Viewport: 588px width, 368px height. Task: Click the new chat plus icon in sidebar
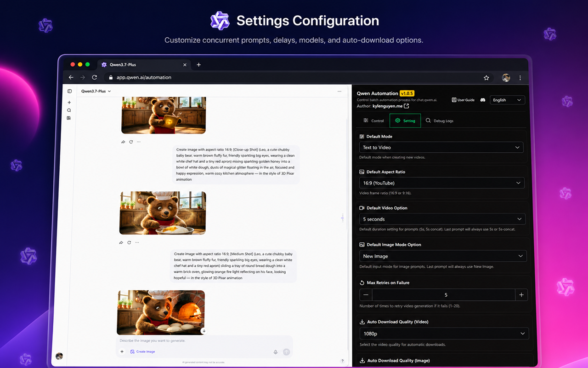[69, 103]
